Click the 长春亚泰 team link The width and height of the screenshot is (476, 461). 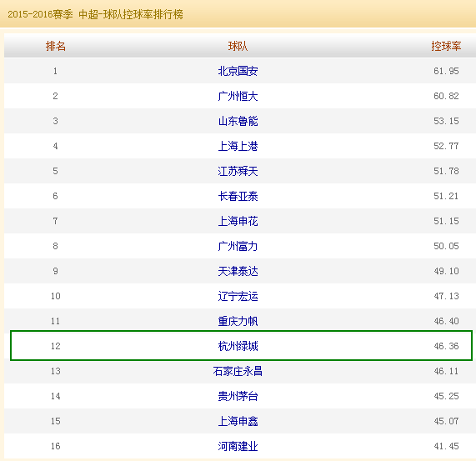[238, 196]
